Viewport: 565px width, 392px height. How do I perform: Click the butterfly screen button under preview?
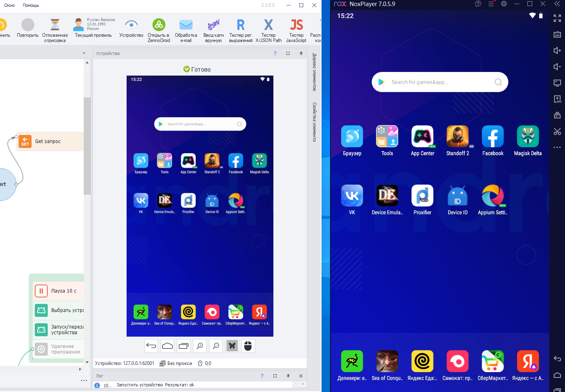(x=232, y=346)
